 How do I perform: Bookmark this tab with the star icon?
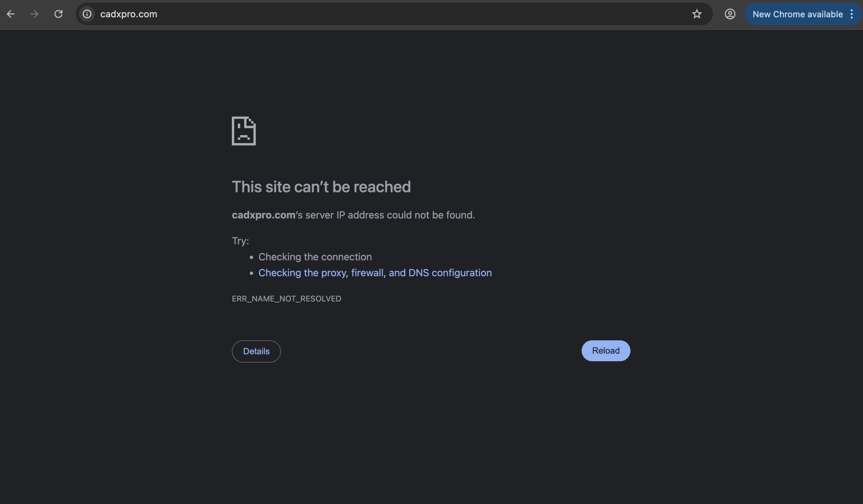pyautogui.click(x=696, y=14)
